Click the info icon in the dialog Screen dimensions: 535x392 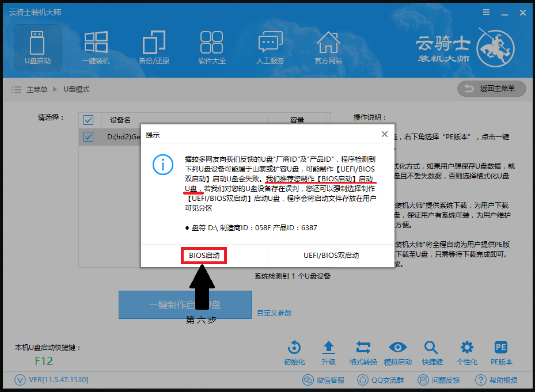point(163,165)
